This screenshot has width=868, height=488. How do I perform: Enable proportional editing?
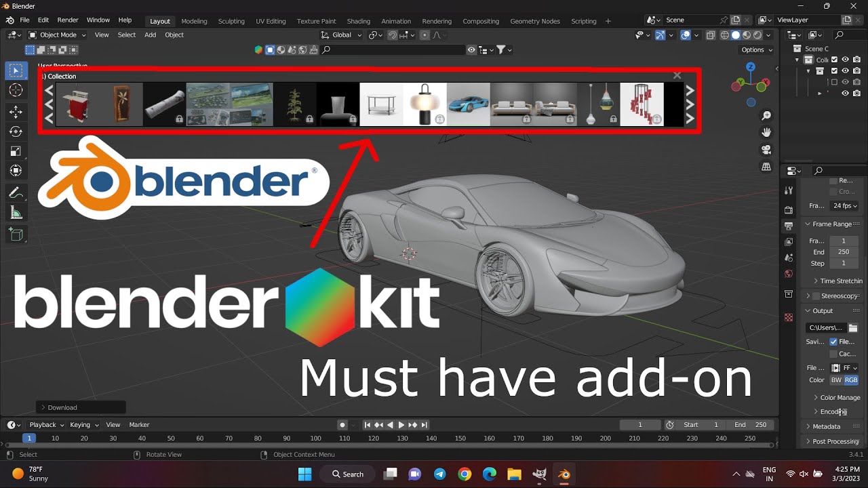pyautogui.click(x=425, y=35)
